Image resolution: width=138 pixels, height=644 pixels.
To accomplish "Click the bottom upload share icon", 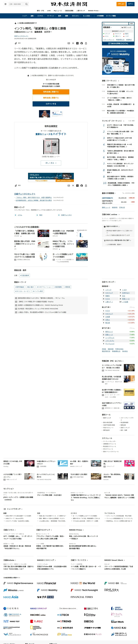I will pyautogui.click(x=86, y=185).
